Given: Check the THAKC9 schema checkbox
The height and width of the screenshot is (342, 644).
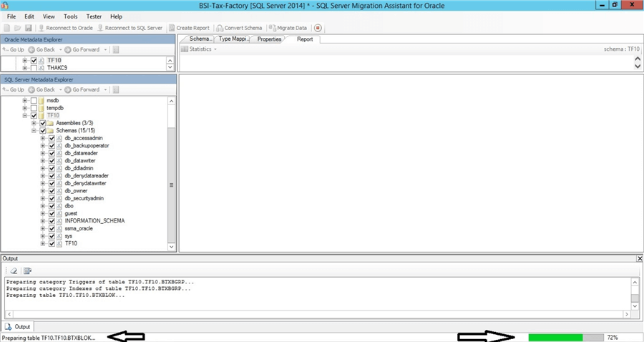Looking at the screenshot, I should pos(34,68).
